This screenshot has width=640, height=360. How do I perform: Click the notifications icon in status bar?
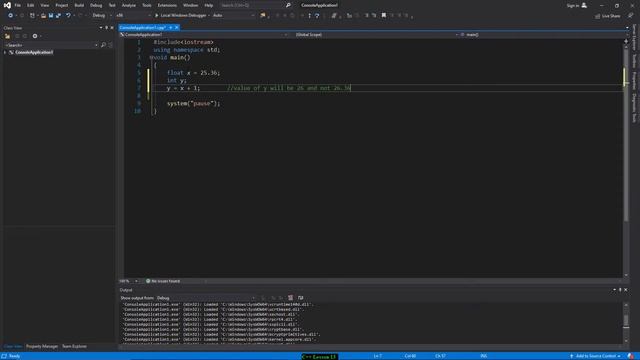coord(631,356)
